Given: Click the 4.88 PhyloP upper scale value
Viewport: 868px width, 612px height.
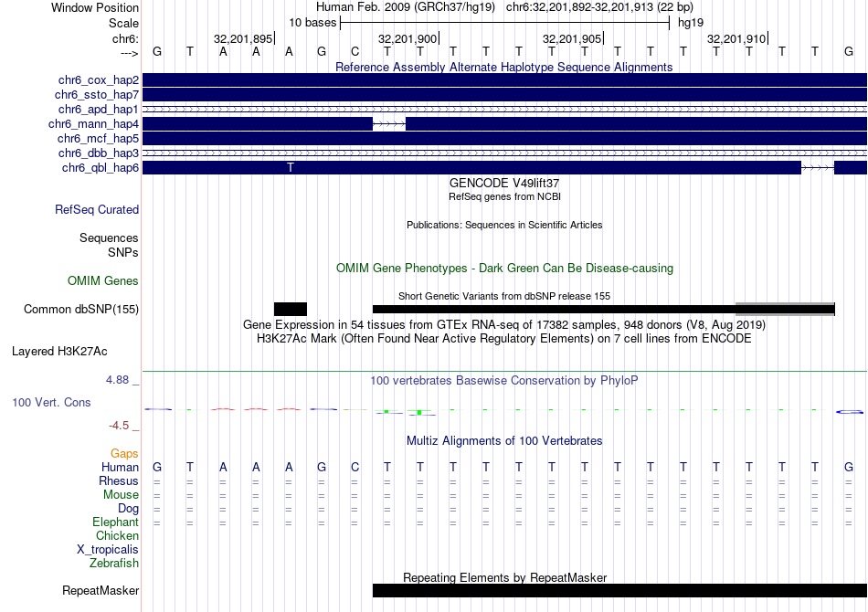Looking at the screenshot, I should [117, 380].
